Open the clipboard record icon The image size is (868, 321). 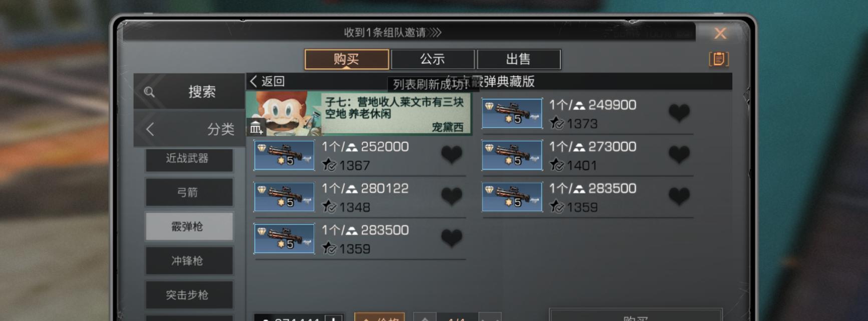[x=719, y=59]
